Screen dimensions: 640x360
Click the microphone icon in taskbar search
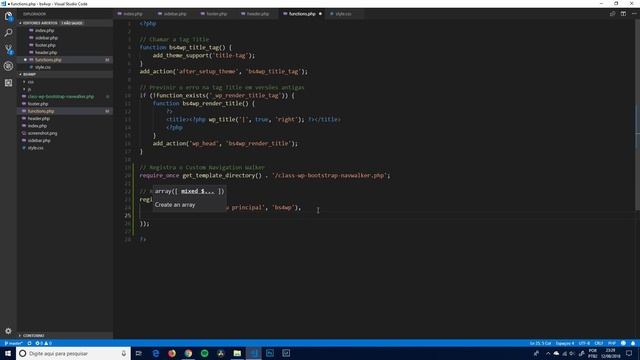[124, 353]
